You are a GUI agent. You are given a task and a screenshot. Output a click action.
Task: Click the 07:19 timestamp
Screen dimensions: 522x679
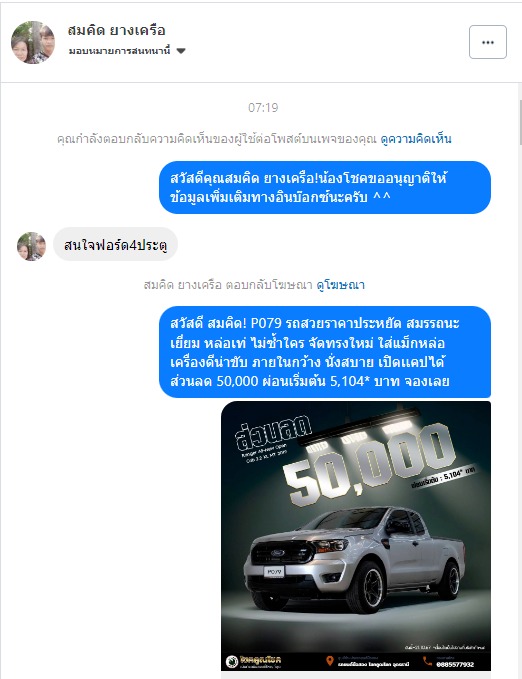click(x=263, y=107)
